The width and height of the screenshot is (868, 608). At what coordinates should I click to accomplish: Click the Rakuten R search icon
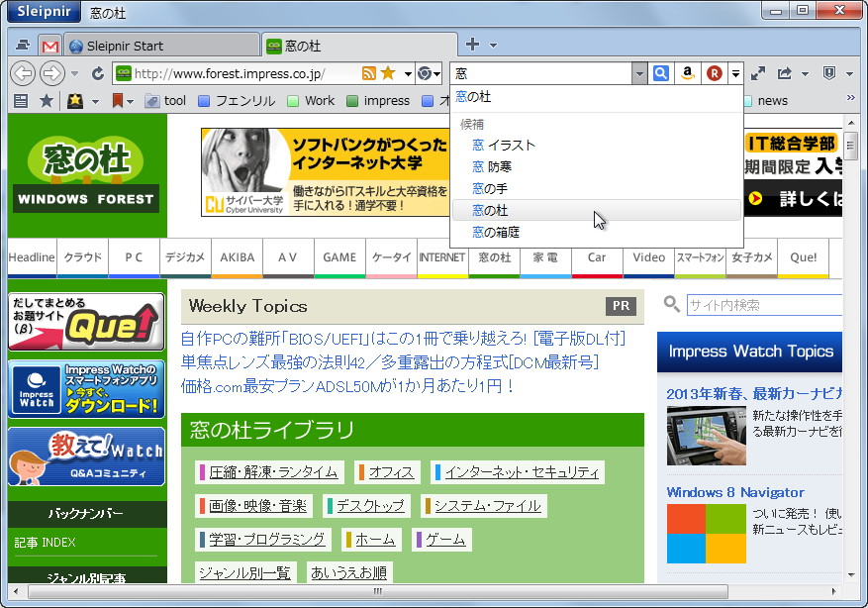714,73
